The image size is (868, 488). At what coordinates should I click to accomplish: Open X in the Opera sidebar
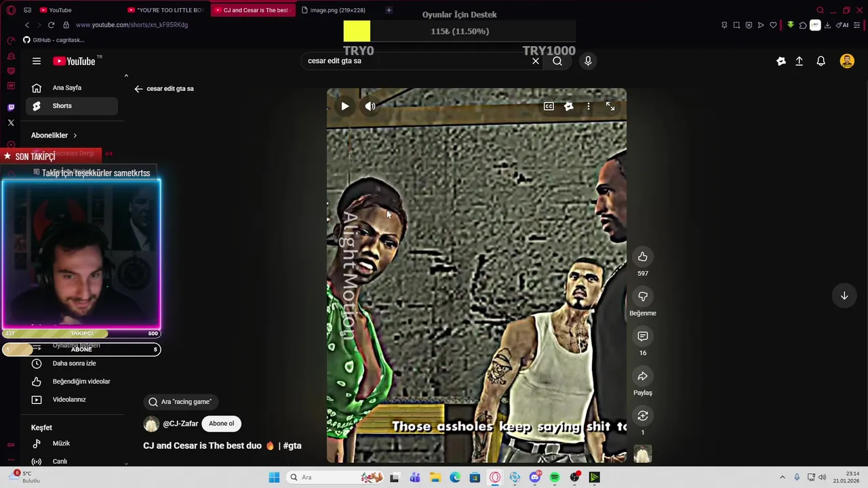(11, 123)
